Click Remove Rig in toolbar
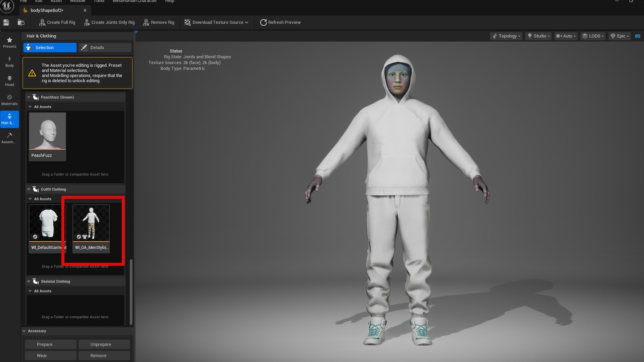Image resolution: width=644 pixels, height=362 pixels. pyautogui.click(x=158, y=22)
